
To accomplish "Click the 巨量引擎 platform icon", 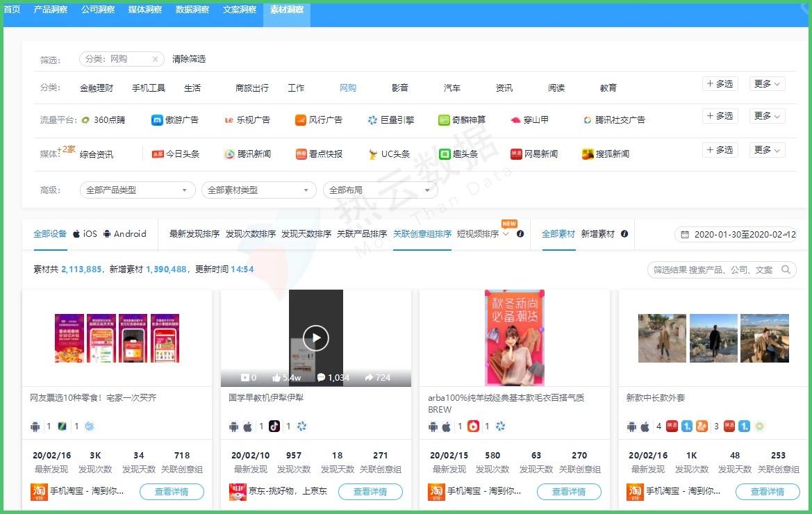I will click(370, 119).
